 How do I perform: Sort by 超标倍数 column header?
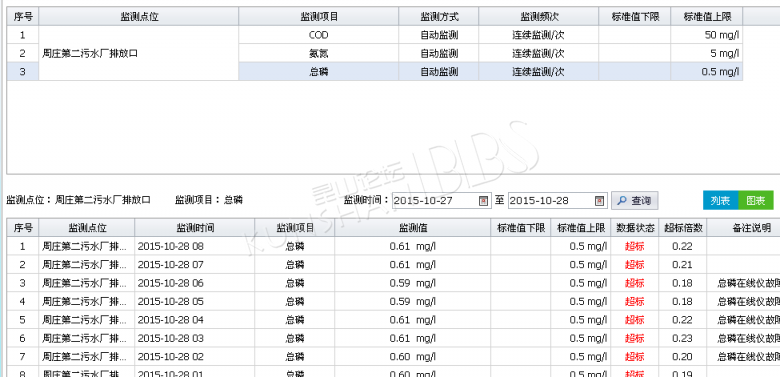click(x=682, y=228)
